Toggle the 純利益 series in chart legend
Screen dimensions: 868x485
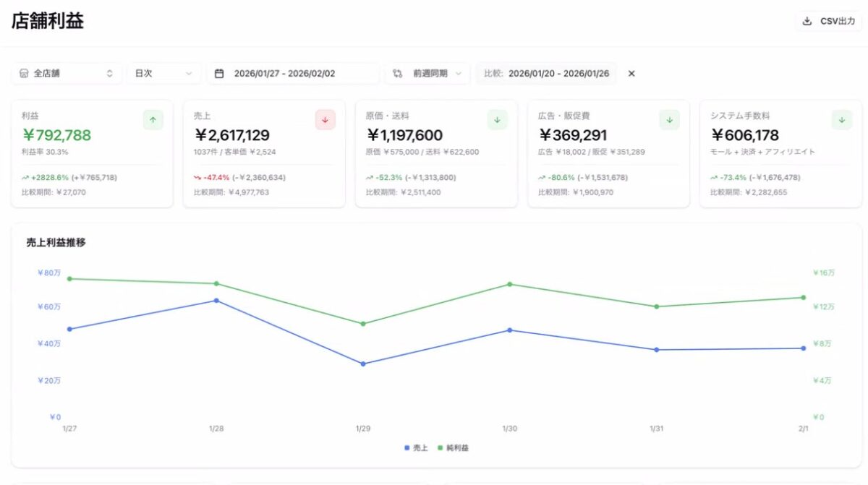click(x=453, y=448)
